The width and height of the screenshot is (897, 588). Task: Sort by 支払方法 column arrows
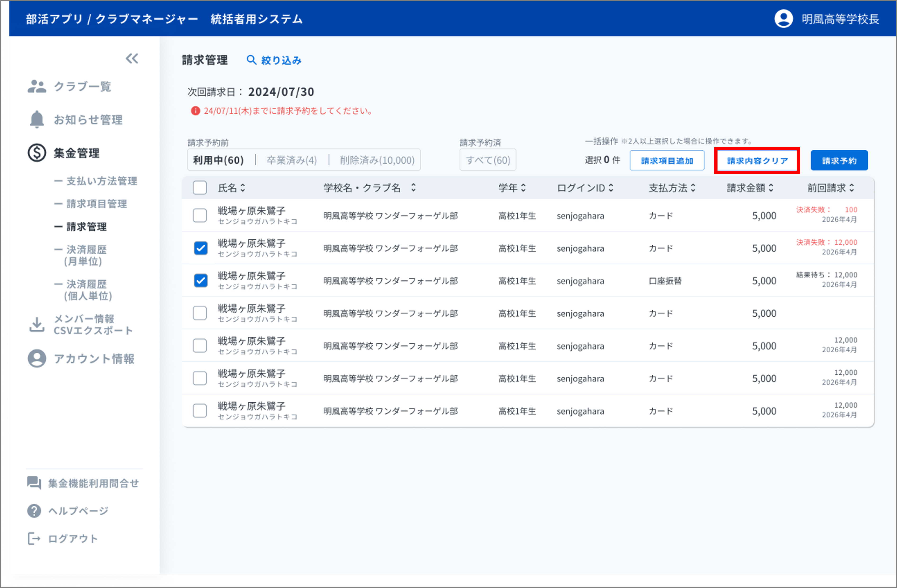point(693,187)
